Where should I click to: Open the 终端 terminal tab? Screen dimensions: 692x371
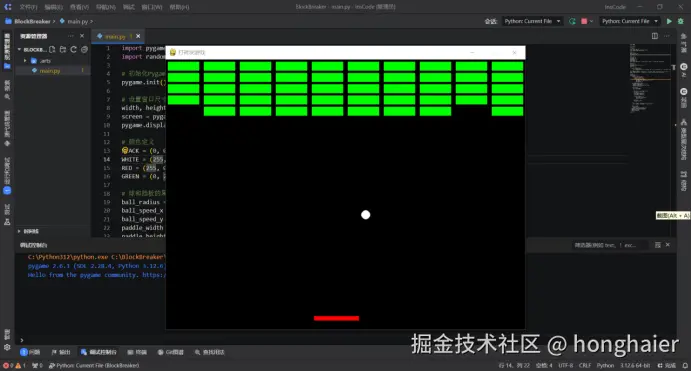click(x=137, y=352)
